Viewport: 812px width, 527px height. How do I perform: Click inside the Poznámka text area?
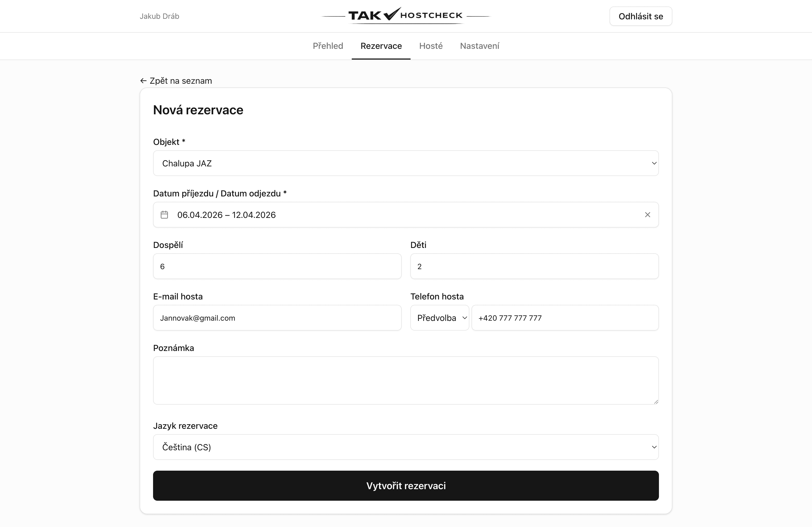pos(406,380)
